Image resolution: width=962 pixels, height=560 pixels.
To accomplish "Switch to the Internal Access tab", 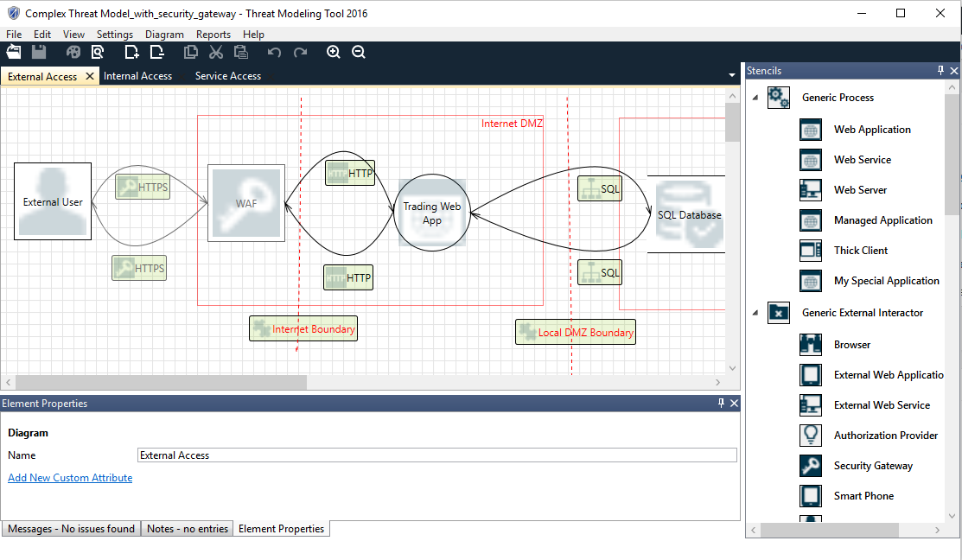I will (137, 76).
